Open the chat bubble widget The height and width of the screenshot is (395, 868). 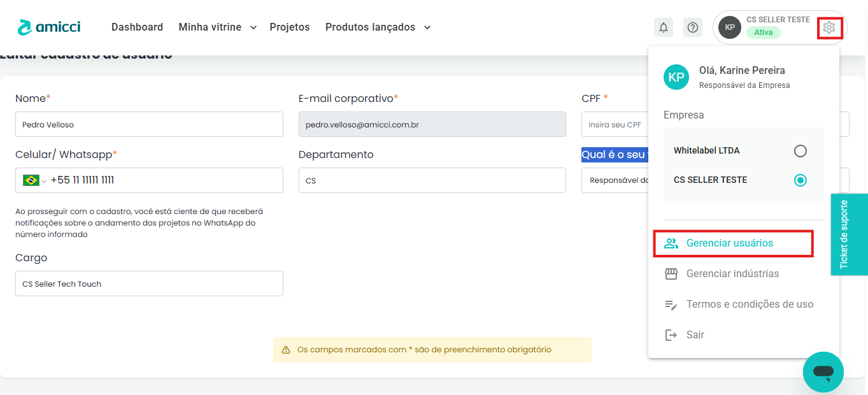[823, 371]
